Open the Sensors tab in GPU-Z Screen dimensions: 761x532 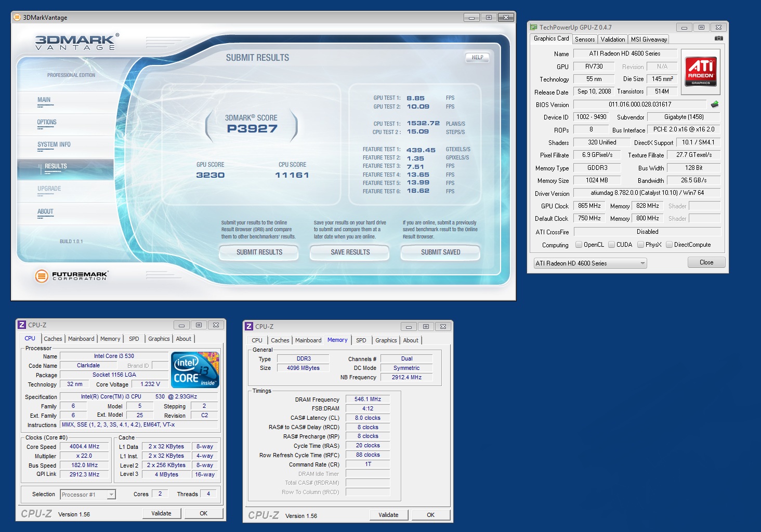click(585, 39)
